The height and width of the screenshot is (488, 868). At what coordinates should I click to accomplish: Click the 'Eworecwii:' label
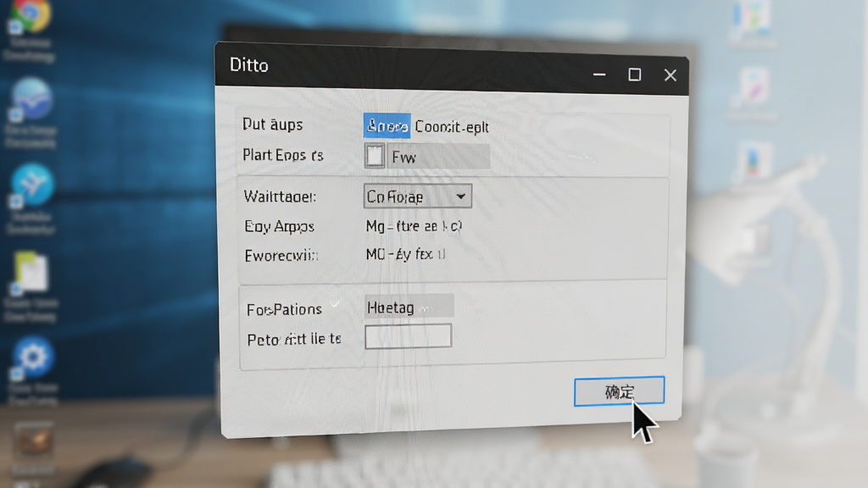[281, 256]
